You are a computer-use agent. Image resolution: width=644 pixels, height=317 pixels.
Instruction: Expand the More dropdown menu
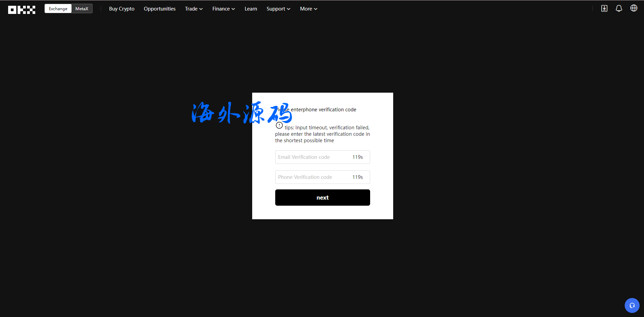click(x=308, y=9)
